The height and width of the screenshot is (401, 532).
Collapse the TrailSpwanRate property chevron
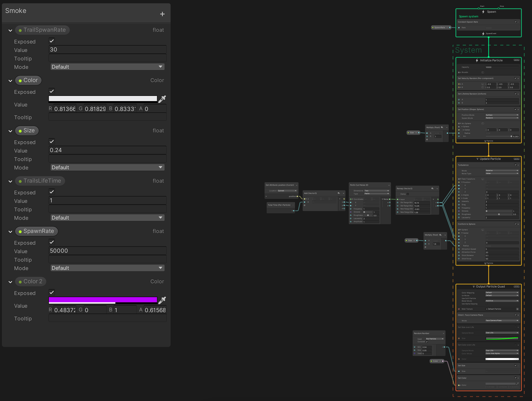10,30
